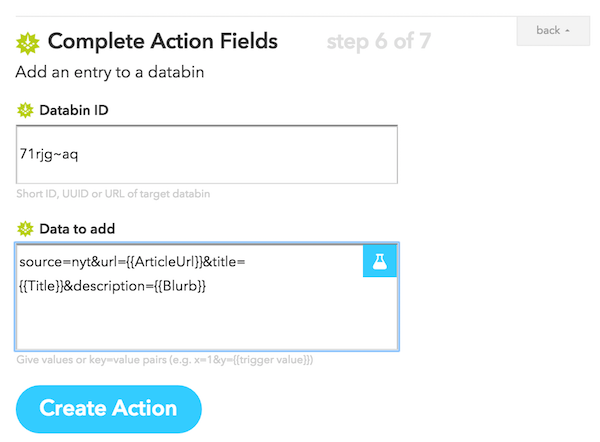This screenshot has width=600, height=442.
Task: Click the Wolfram icon next to Databin ID
Action: point(25,110)
